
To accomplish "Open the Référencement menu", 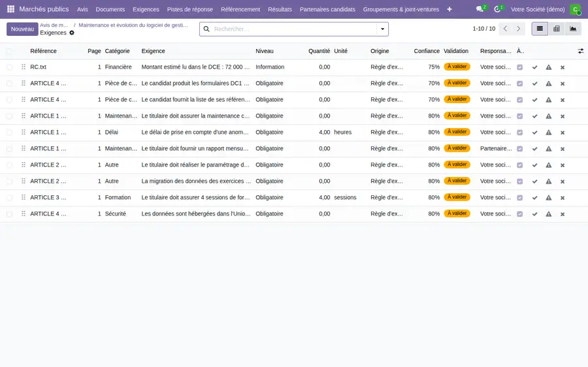I will 240,9.
